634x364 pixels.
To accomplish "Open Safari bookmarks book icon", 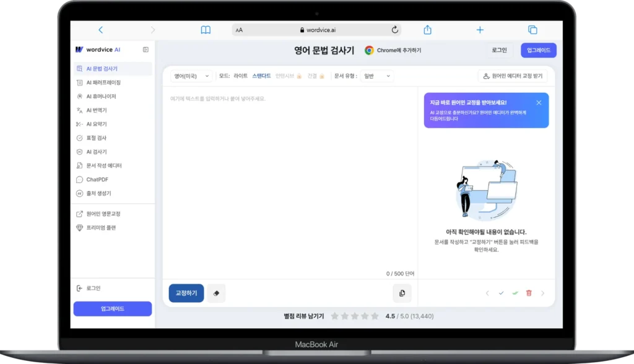I will point(206,30).
